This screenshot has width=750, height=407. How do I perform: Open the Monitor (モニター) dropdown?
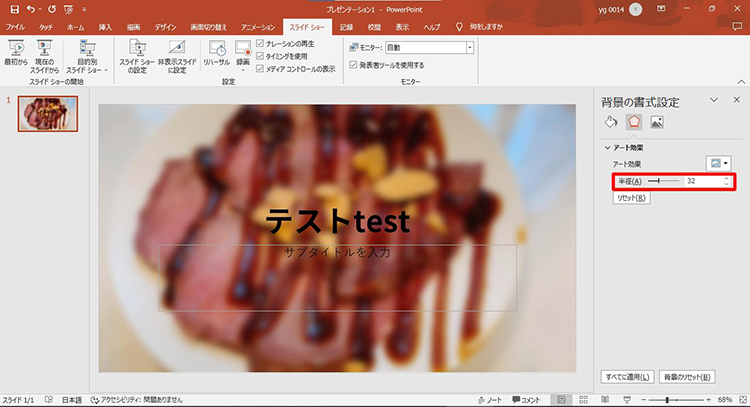coord(469,47)
